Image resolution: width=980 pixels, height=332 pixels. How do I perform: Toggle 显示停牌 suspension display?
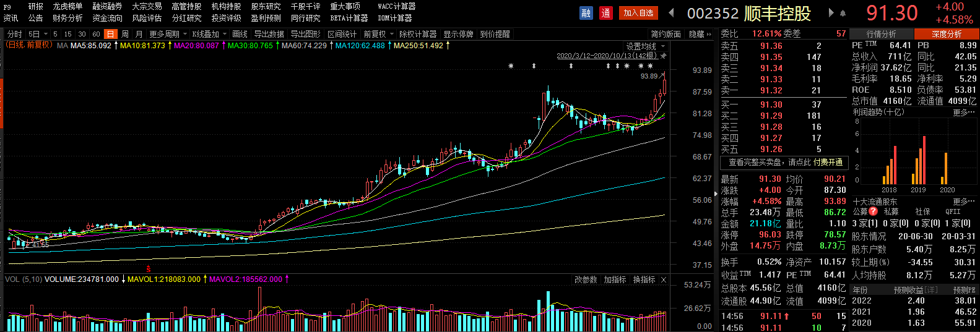pyautogui.click(x=458, y=34)
